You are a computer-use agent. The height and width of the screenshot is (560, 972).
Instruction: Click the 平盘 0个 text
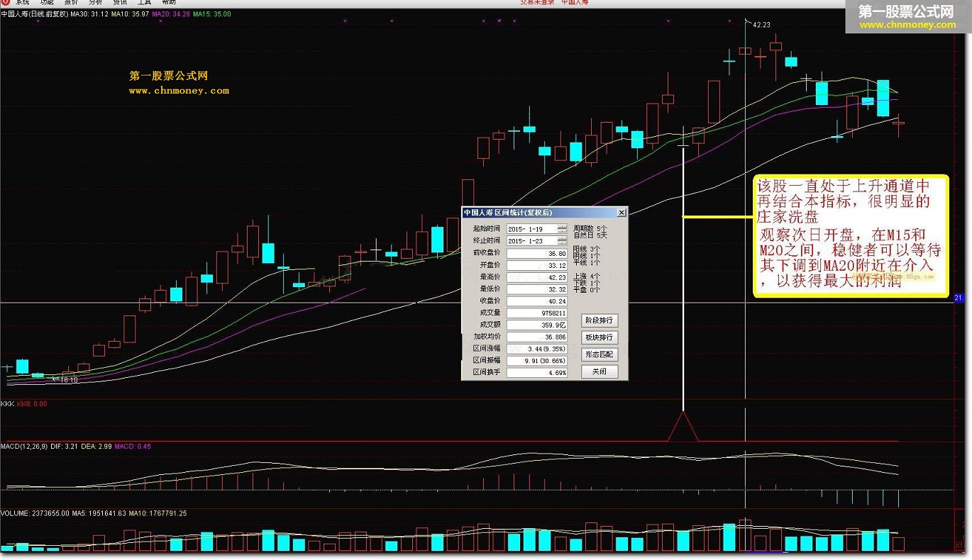[x=587, y=290]
